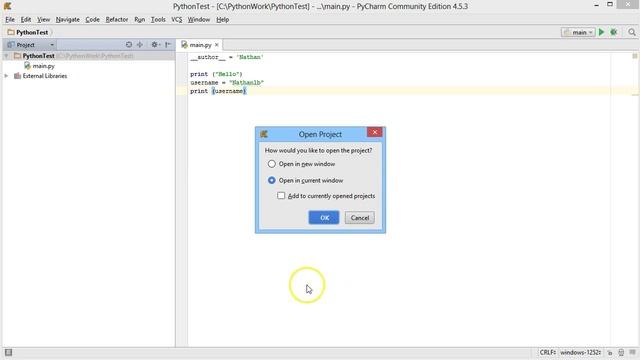Select 'Open in current window' radio button
640x360 pixels.
pyautogui.click(x=272, y=180)
